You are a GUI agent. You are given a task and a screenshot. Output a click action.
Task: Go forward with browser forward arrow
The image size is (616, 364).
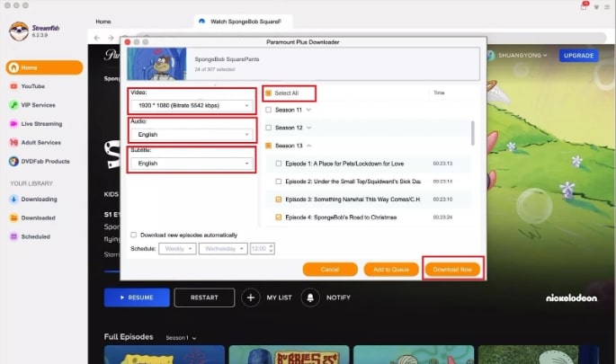tap(111, 38)
